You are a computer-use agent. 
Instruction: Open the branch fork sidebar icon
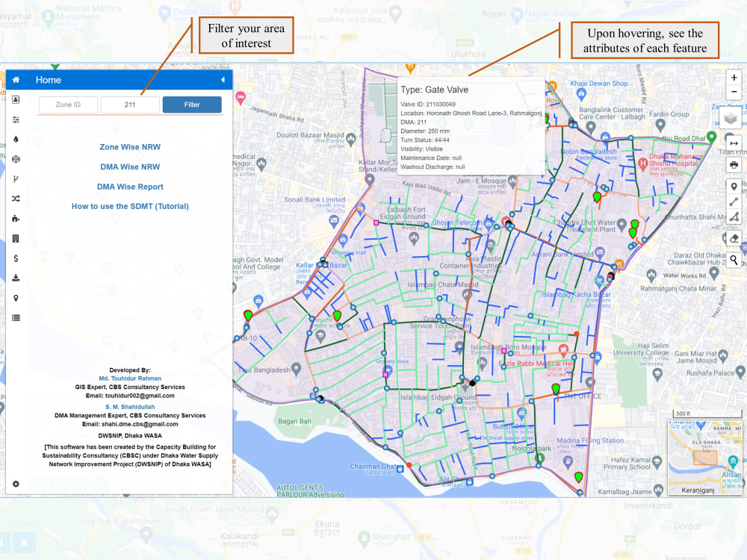coord(16,179)
